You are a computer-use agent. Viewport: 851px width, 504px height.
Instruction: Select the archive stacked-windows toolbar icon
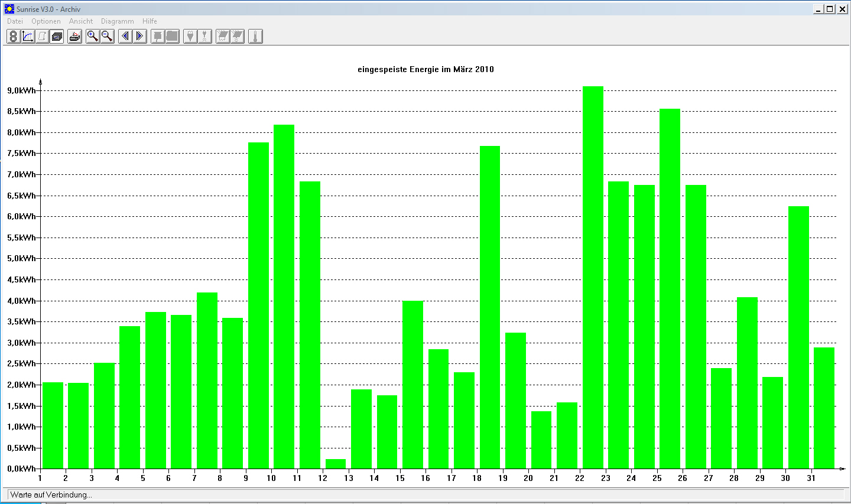57,37
